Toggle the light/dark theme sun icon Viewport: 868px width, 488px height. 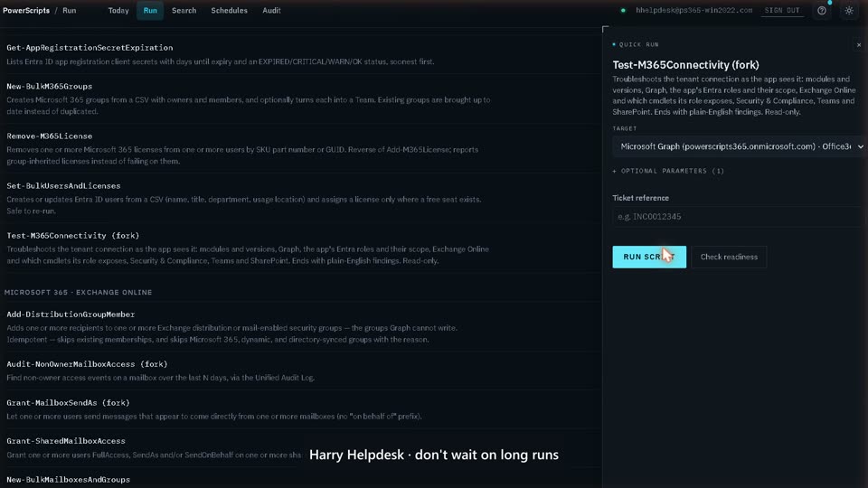849,11
